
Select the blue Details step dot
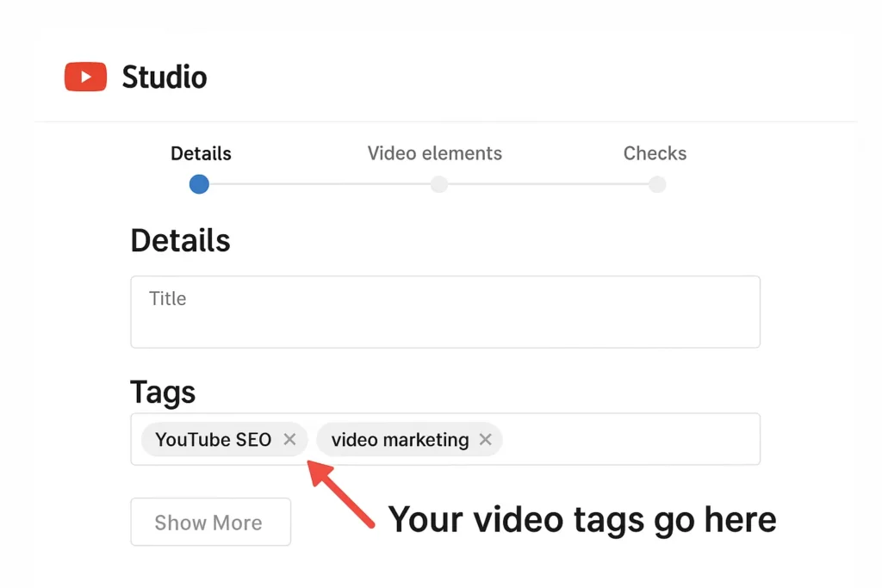coord(199,184)
